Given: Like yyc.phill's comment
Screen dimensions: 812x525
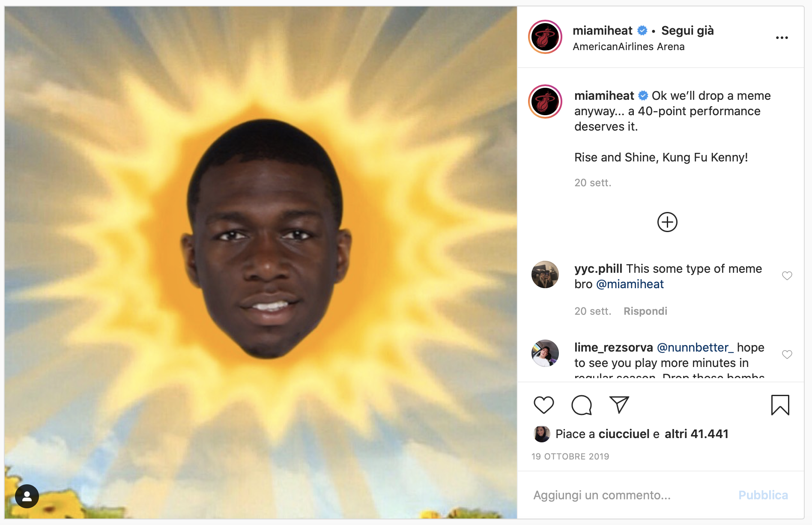Looking at the screenshot, I should pyautogui.click(x=787, y=276).
